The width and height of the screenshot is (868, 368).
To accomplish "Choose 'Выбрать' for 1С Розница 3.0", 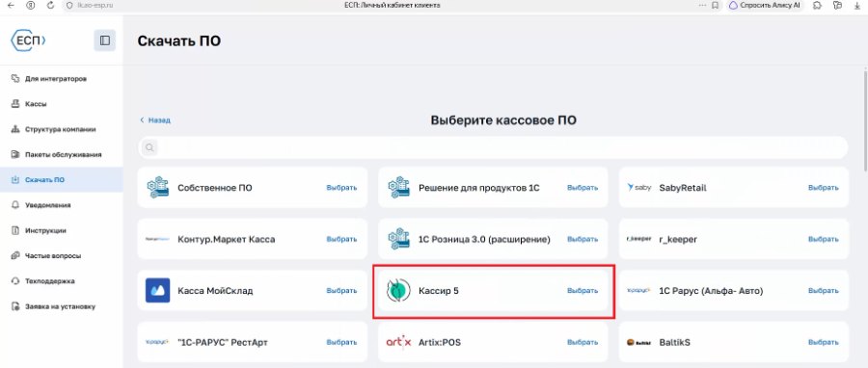I will tap(583, 239).
